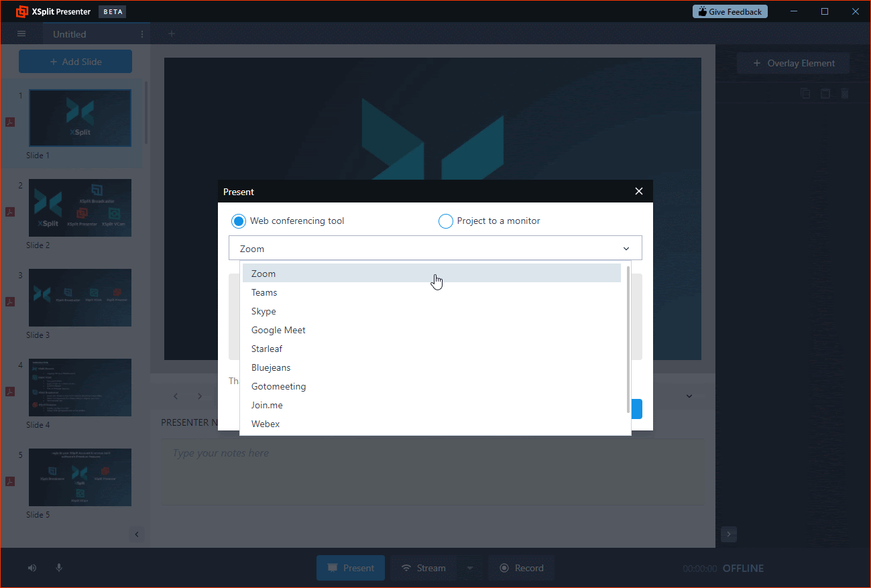Close the Present dialog
Viewport: 871px width, 588px height.
639,191
